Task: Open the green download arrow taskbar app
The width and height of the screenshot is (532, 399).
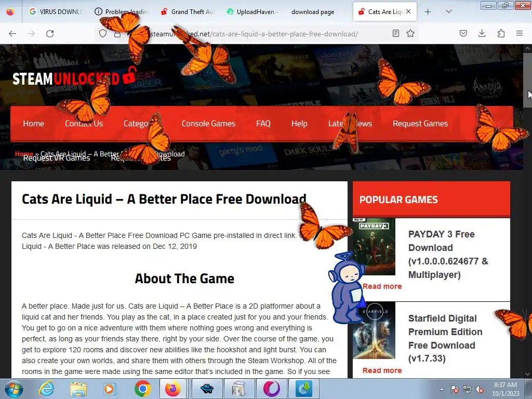Action: pyautogui.click(x=303, y=389)
